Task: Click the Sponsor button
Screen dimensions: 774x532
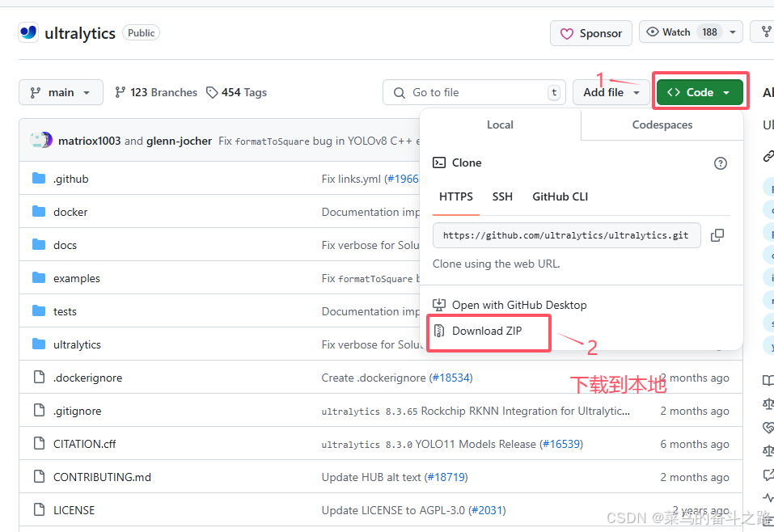Action: click(x=591, y=33)
